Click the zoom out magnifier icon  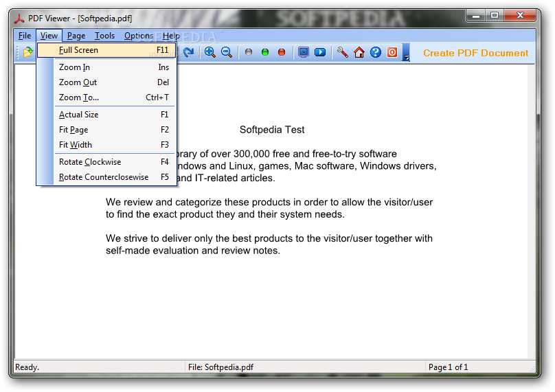pos(227,52)
